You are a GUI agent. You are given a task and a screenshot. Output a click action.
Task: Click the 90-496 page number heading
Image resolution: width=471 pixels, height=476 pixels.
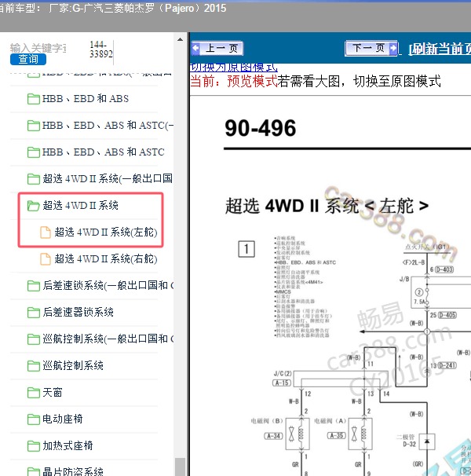pyautogui.click(x=261, y=128)
